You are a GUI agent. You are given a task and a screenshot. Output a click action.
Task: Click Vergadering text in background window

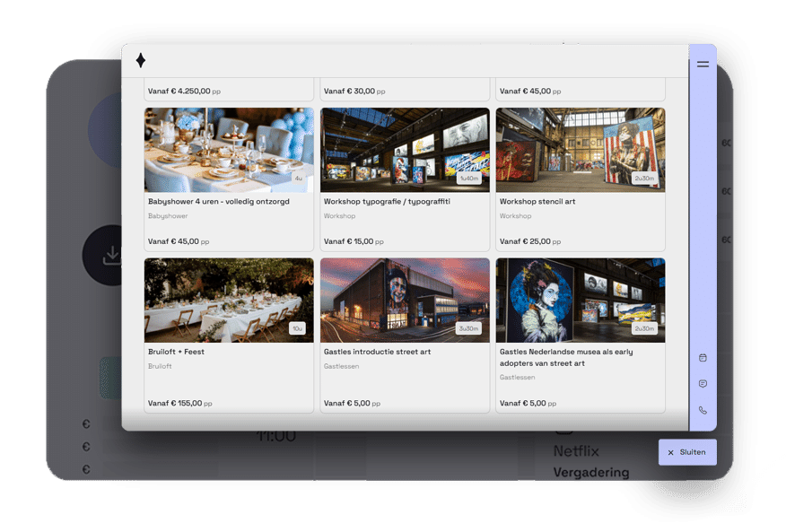[x=591, y=472]
